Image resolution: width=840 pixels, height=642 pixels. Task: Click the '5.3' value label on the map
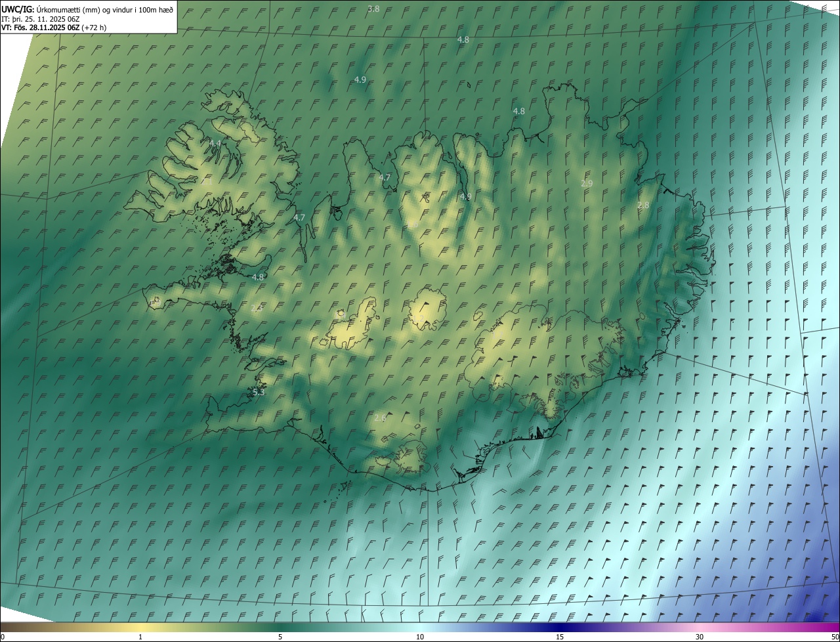click(x=259, y=393)
